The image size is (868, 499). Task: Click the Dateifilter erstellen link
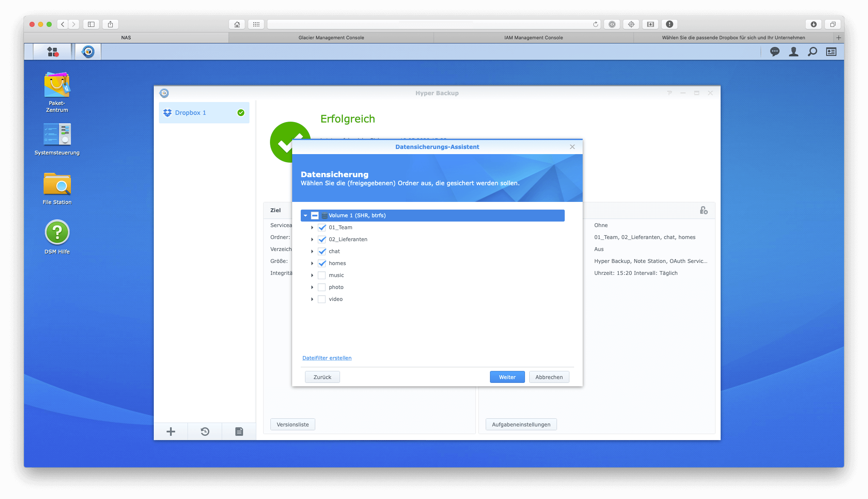pyautogui.click(x=327, y=357)
